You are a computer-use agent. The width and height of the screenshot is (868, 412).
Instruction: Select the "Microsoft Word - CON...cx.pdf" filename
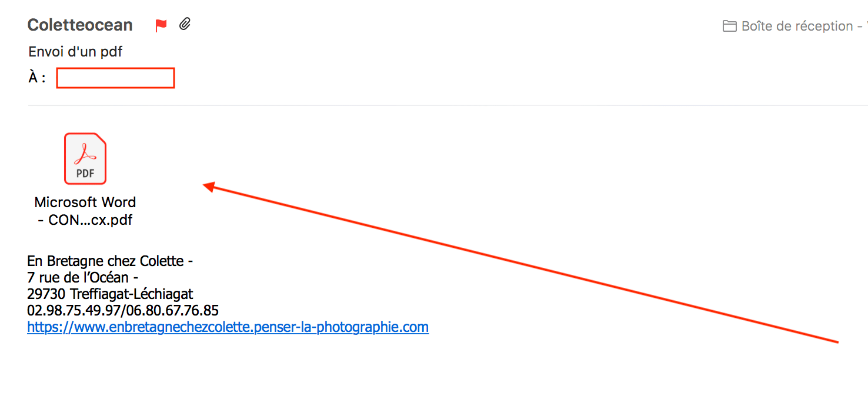point(85,211)
